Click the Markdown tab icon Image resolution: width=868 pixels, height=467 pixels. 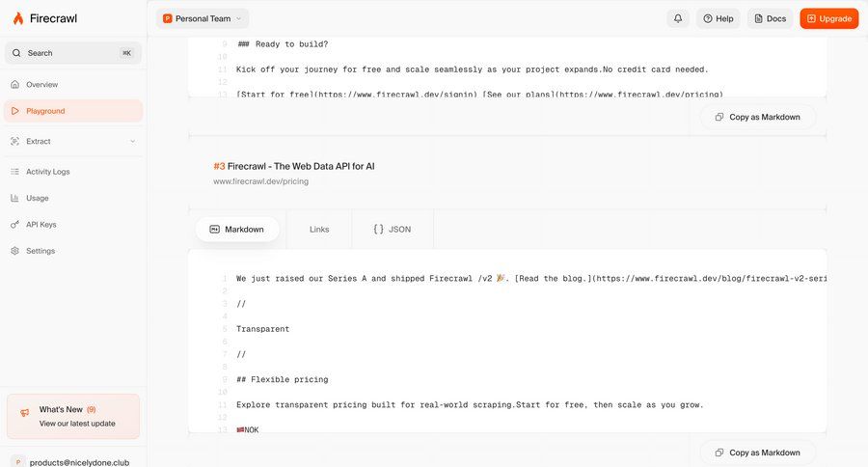(214, 229)
